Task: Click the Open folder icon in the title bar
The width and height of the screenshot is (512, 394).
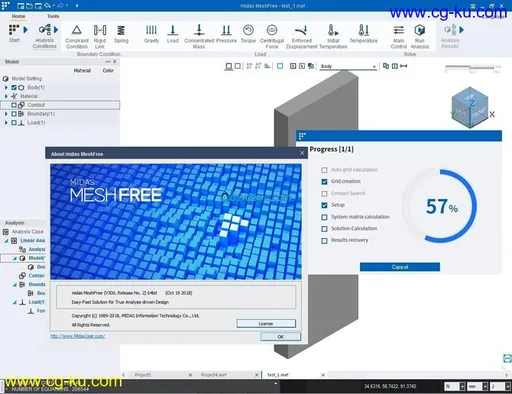Action: [29, 6]
